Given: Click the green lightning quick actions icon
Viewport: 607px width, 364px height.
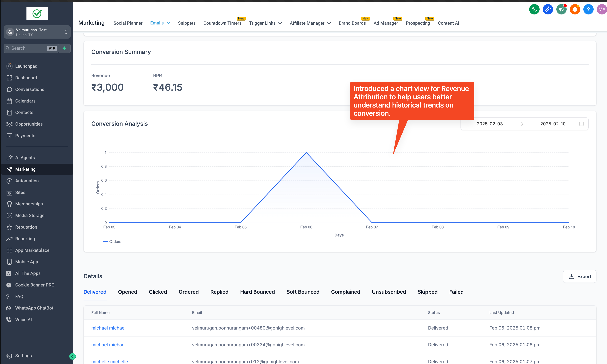Looking at the screenshot, I should [64, 48].
